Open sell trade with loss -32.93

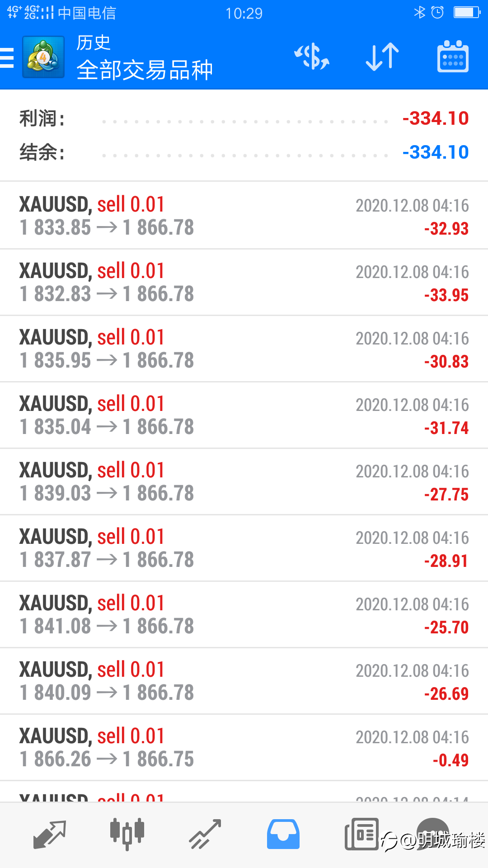point(244,216)
